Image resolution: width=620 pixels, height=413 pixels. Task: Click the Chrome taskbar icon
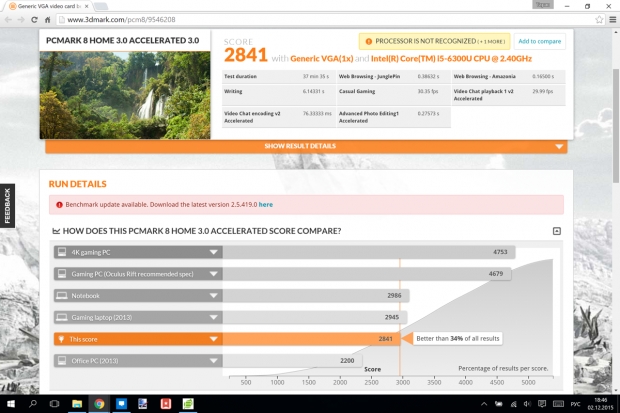pos(99,404)
